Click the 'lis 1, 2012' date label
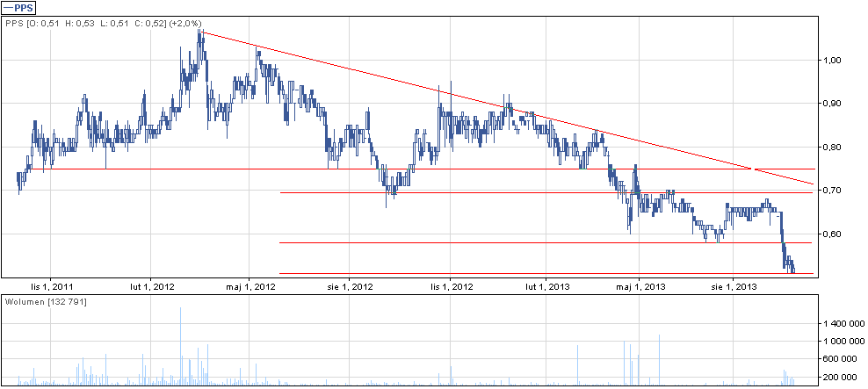The height and width of the screenshot is (389, 868). [x=451, y=287]
